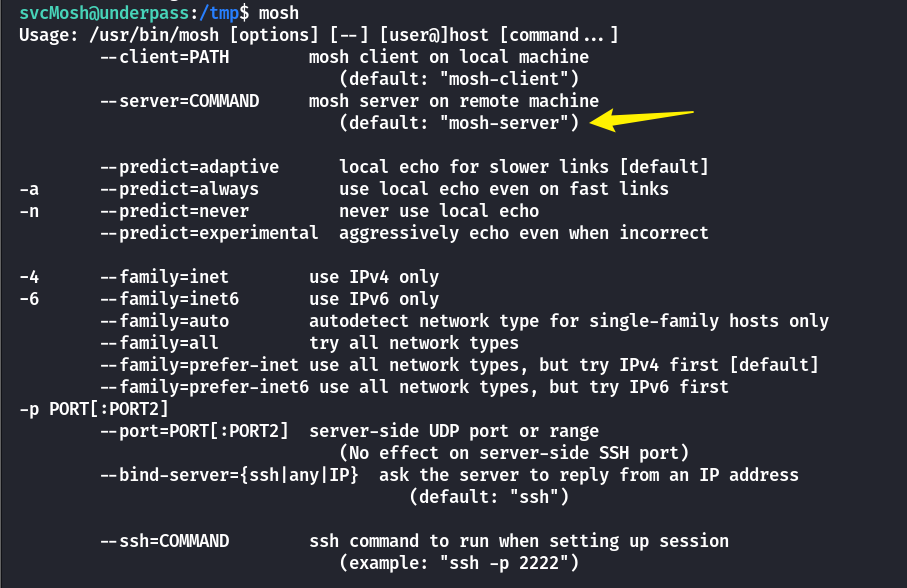Click the --bind-server={ssh|any|IP} option
Viewport: 907px width, 588px height.
[230, 475]
